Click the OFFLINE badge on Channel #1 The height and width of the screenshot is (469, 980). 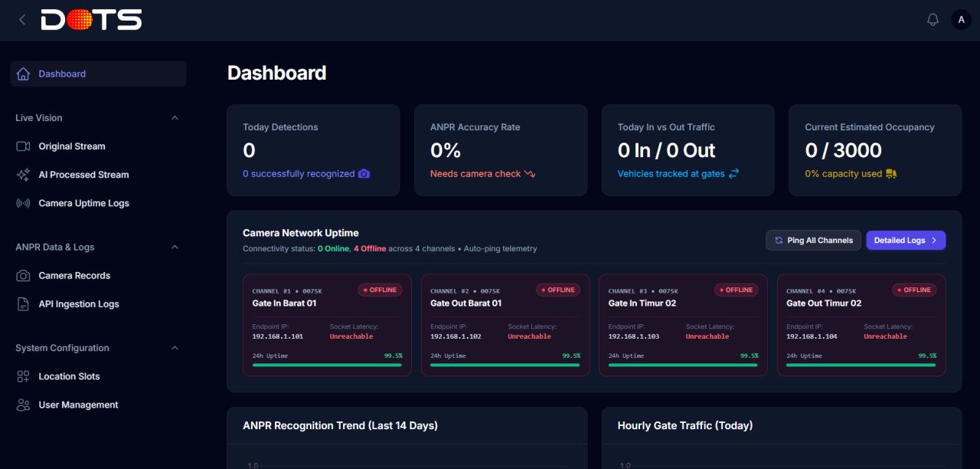380,290
